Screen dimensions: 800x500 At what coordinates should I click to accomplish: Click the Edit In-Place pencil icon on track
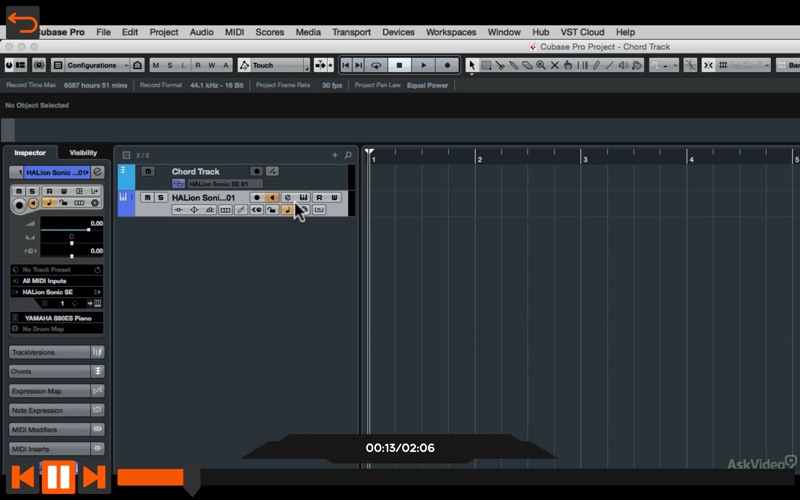click(241, 210)
